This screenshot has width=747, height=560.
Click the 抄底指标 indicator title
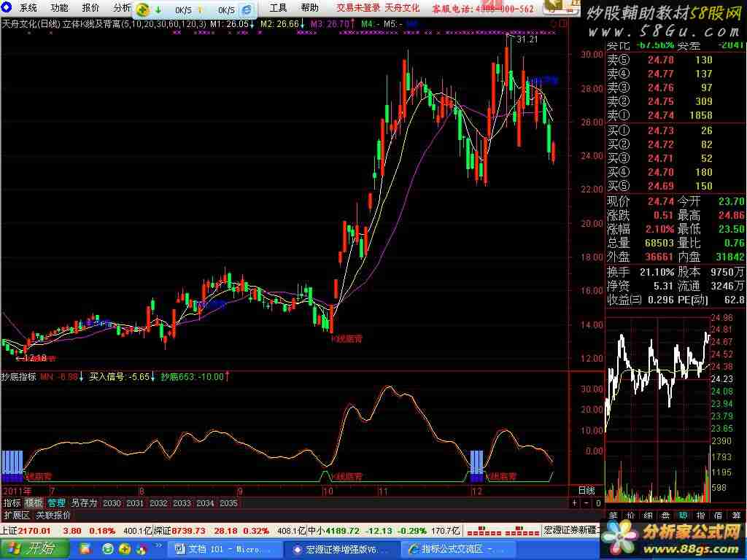(18, 377)
